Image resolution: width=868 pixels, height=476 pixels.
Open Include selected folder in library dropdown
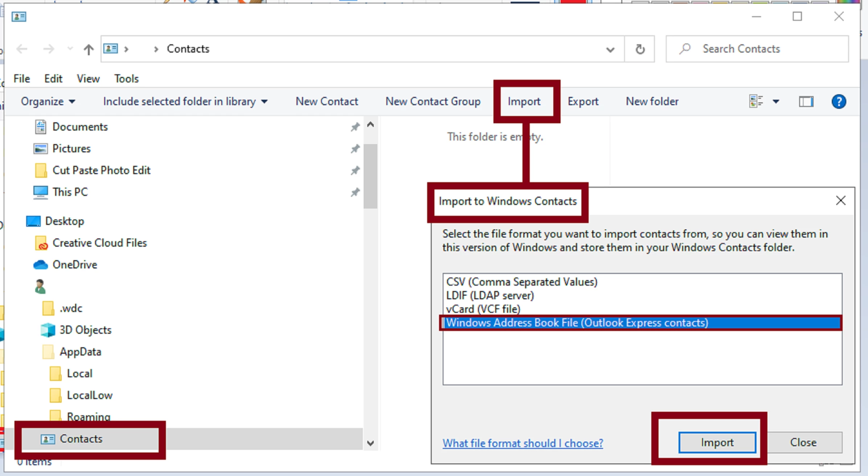185,102
